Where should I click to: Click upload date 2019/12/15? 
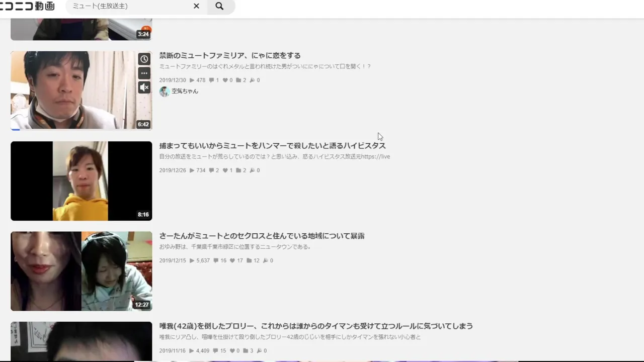[173, 260]
